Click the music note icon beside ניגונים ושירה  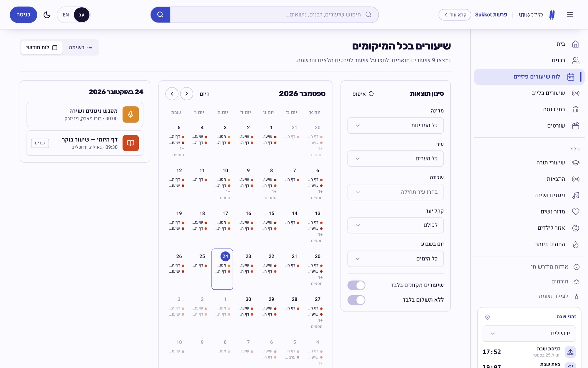575,195
